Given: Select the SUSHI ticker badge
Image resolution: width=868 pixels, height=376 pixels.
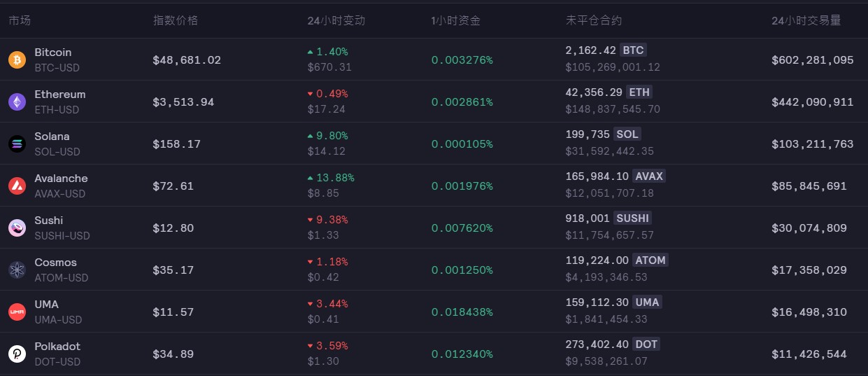Looking at the screenshot, I should click(632, 218).
